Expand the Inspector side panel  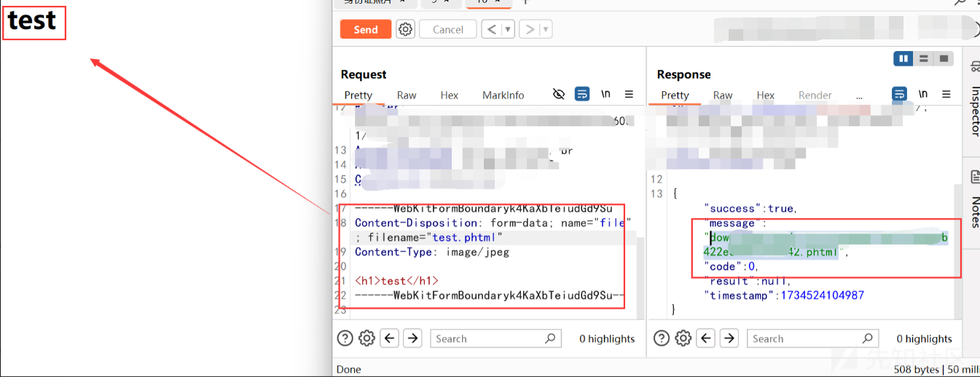[x=975, y=112]
